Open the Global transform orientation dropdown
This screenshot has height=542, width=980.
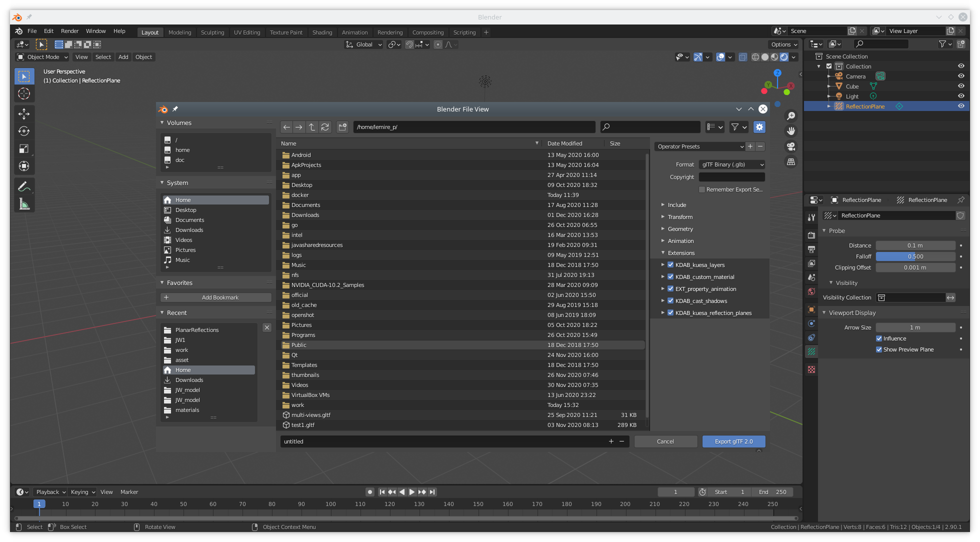coord(363,44)
